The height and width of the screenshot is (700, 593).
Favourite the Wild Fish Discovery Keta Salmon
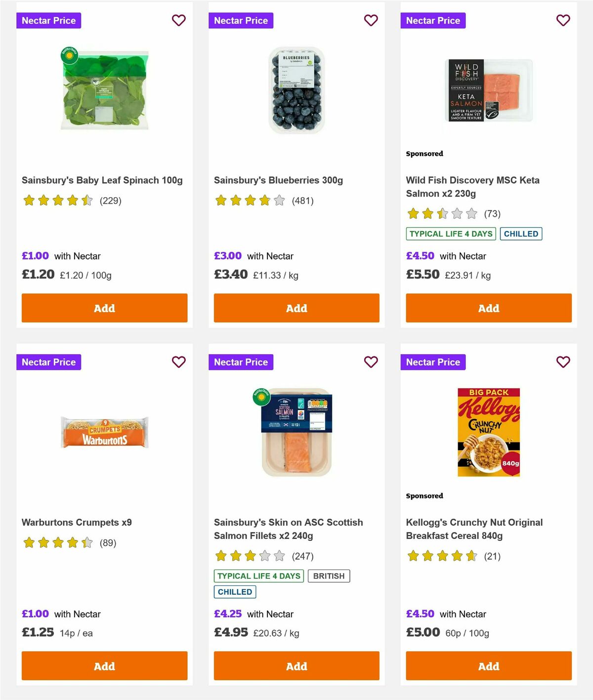(x=563, y=20)
